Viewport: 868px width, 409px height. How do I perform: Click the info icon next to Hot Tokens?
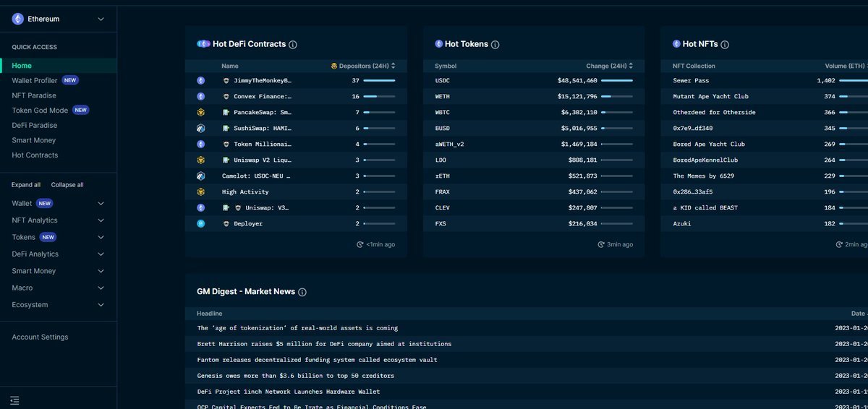(x=495, y=45)
